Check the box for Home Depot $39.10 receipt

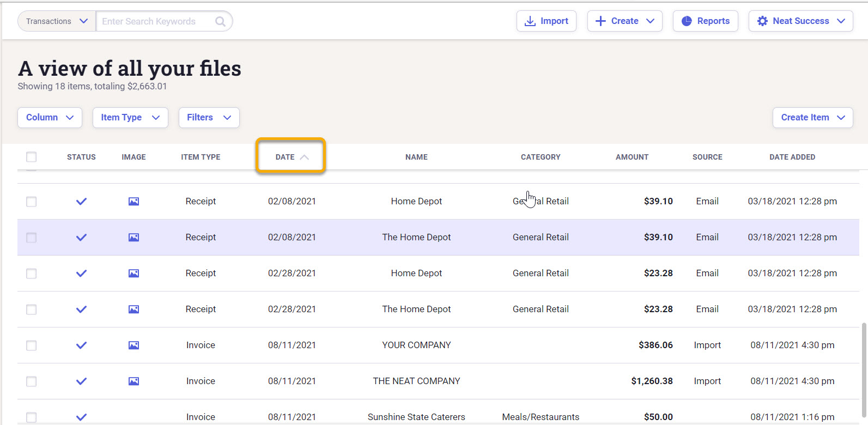[x=32, y=202]
